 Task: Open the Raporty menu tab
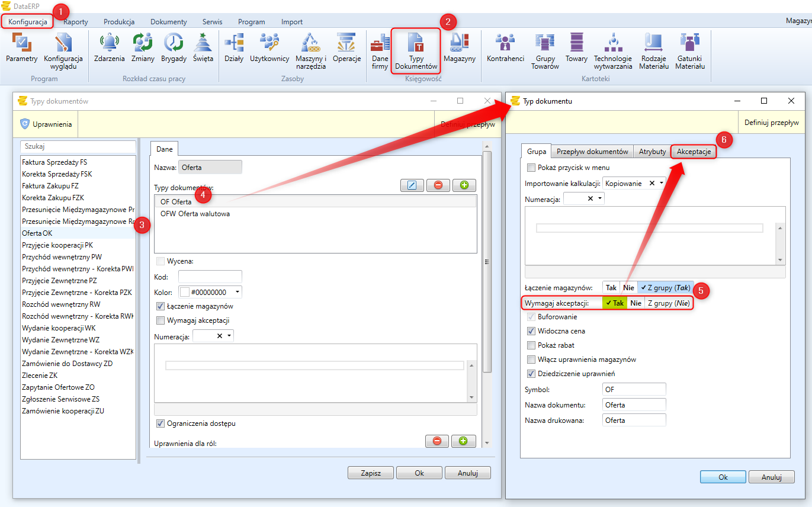pyautogui.click(x=76, y=22)
